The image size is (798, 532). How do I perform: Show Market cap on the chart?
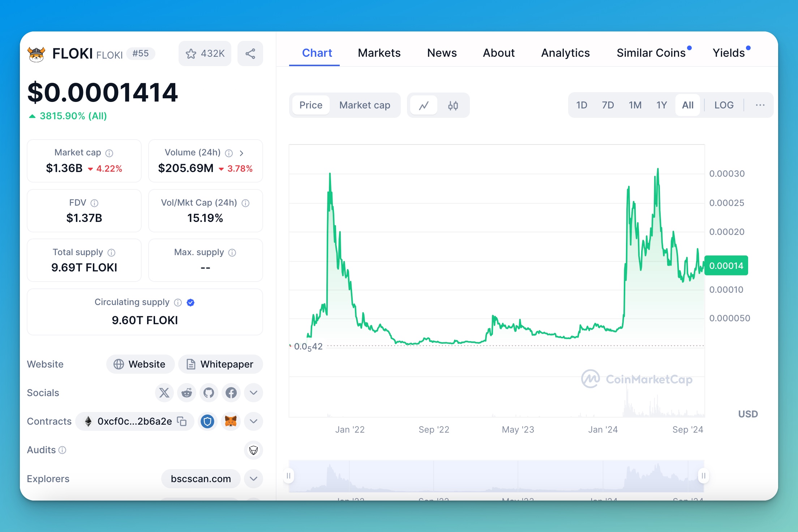pos(365,105)
